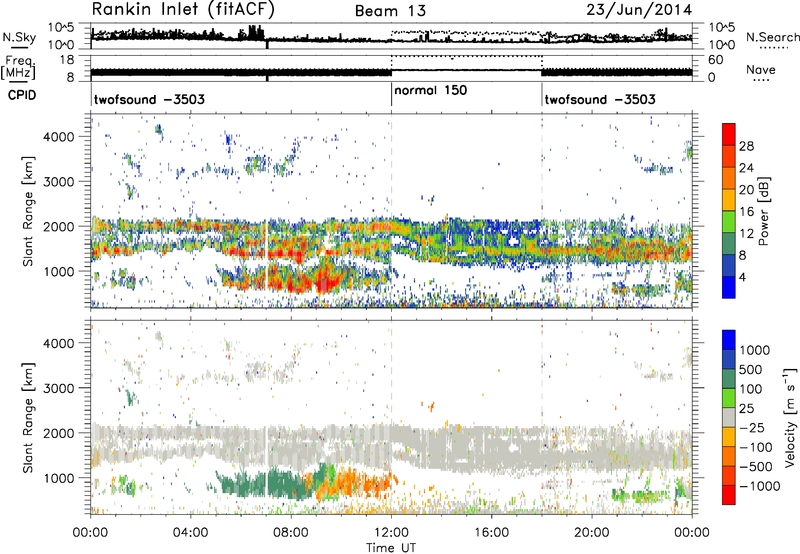The height and width of the screenshot is (554, 800).
Task: Click the date '23/Jun/2014'
Action: [x=639, y=9]
